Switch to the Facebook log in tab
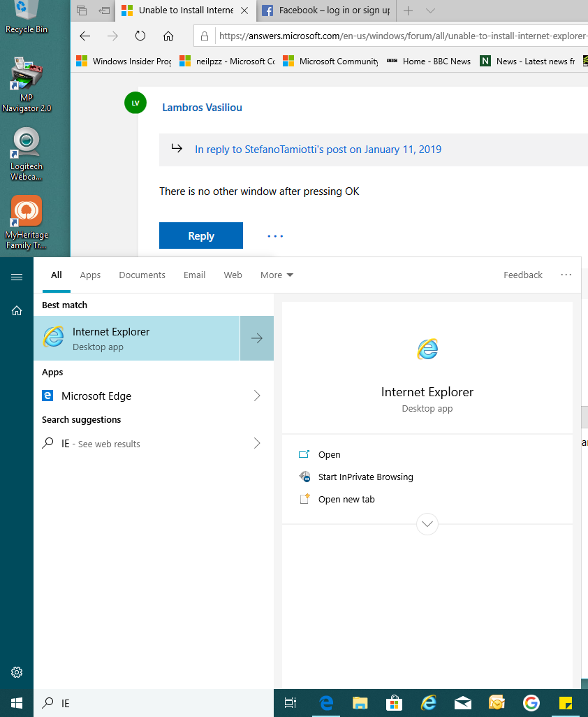The height and width of the screenshot is (717, 588). tap(326, 10)
